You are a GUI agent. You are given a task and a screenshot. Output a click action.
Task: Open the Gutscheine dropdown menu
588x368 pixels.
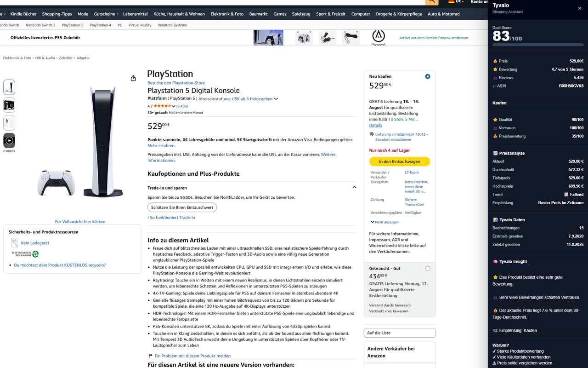click(x=106, y=14)
